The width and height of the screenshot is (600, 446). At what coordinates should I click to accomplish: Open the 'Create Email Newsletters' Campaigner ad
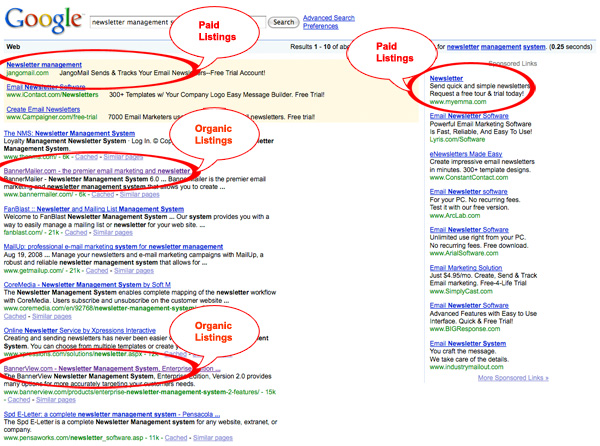coord(43,109)
